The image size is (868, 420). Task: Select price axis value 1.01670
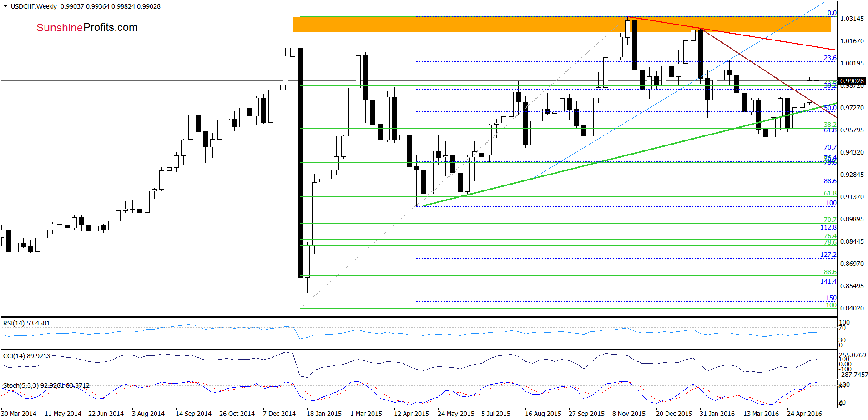click(852, 41)
